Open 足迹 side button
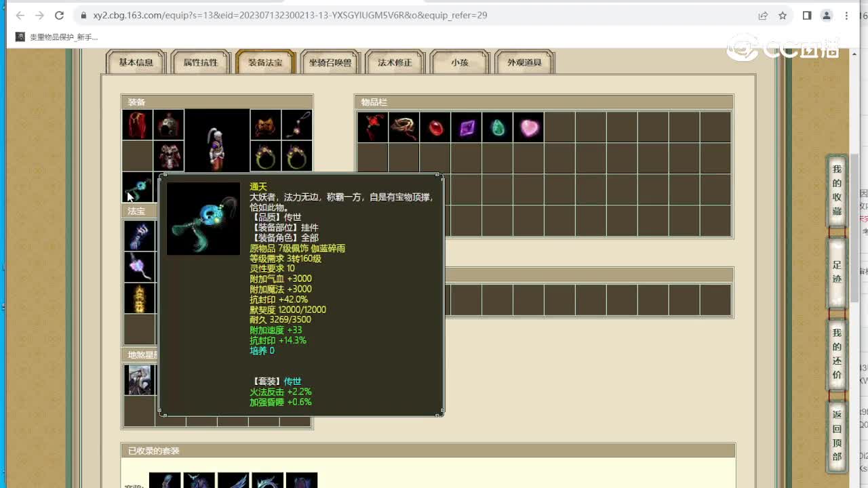868x488 pixels. [x=837, y=272]
